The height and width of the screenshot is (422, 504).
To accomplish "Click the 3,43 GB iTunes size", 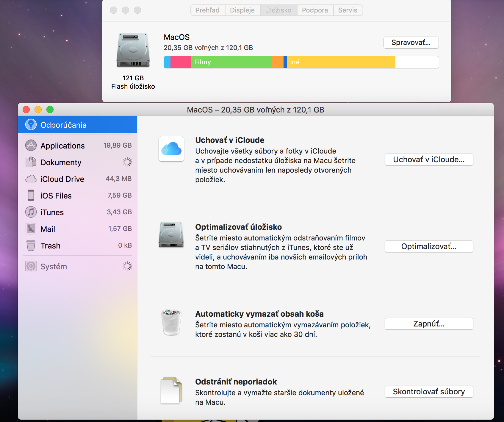I will 119,212.
